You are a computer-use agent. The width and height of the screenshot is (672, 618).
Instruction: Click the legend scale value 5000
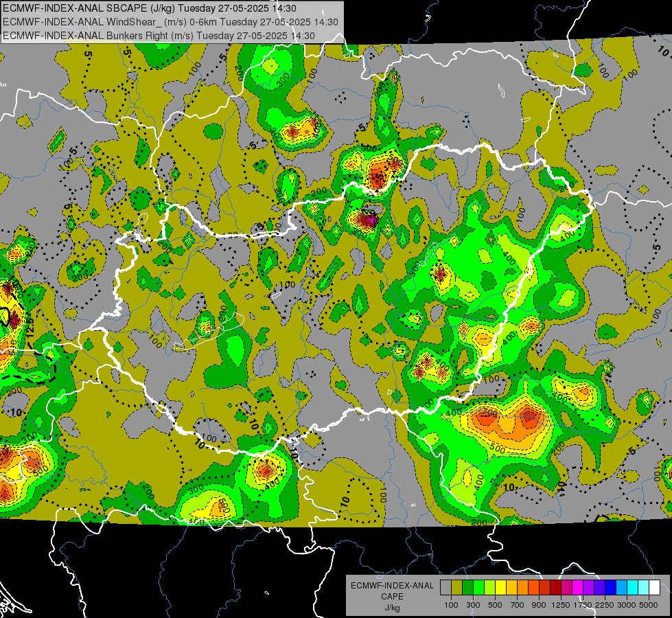pos(649,605)
